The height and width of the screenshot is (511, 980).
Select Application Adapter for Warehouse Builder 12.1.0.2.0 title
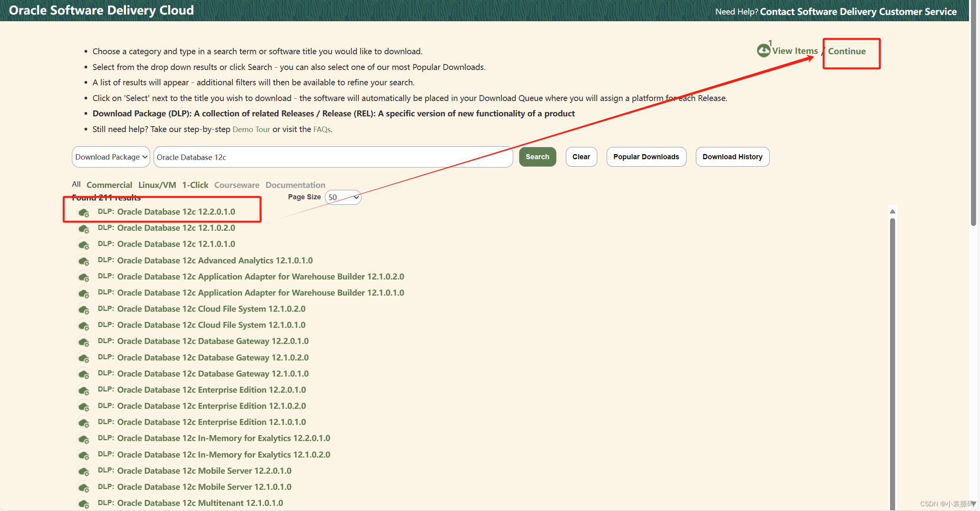[x=261, y=277]
